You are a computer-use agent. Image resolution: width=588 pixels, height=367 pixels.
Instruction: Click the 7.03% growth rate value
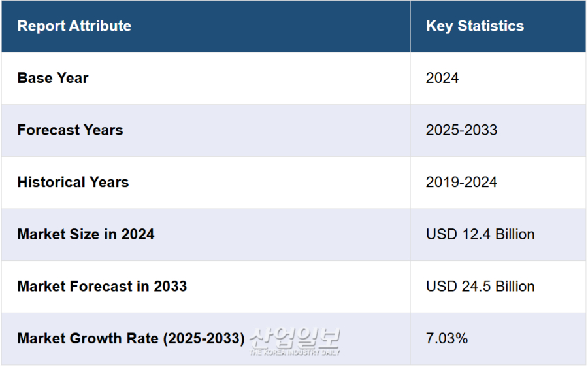point(447,338)
